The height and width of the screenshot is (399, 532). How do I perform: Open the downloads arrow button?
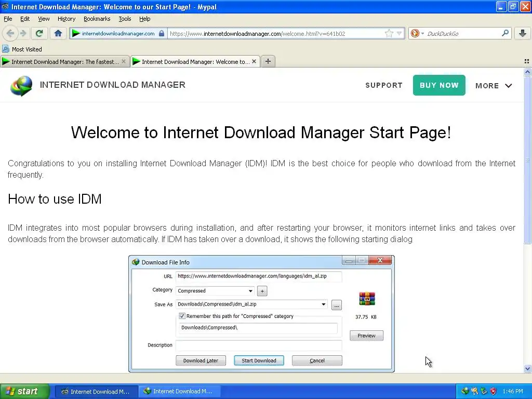coord(523,33)
